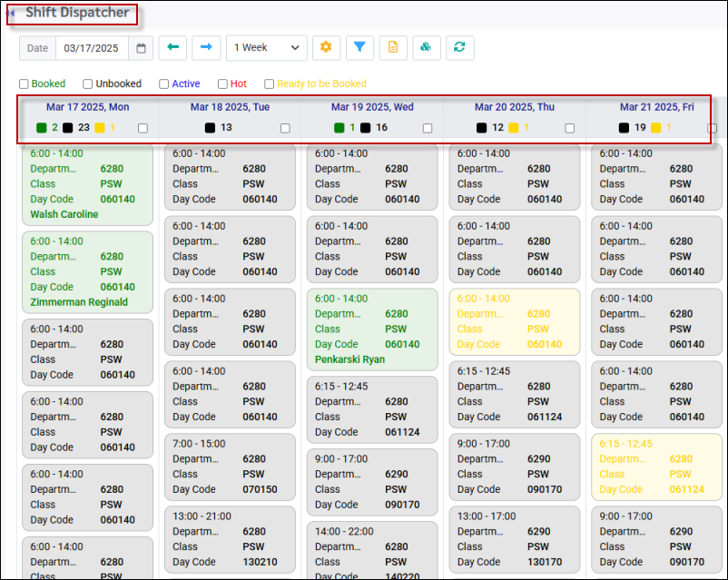728x580 pixels.
Task: Select Tuesday's 13:00 - 21:00 shift card
Action: tap(230, 539)
